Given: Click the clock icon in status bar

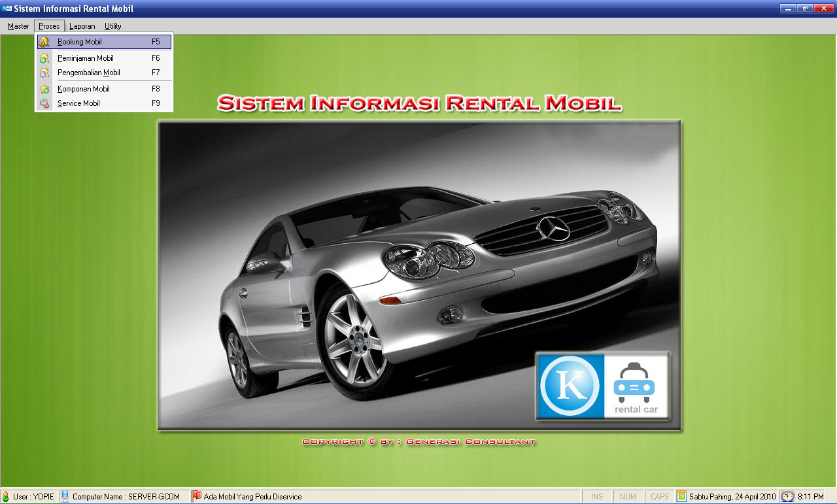Looking at the screenshot, I should pyautogui.click(x=788, y=497).
